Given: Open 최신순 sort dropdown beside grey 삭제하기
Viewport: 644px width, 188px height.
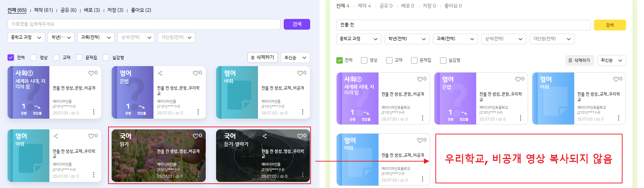Looking at the screenshot, I should 611,60.
